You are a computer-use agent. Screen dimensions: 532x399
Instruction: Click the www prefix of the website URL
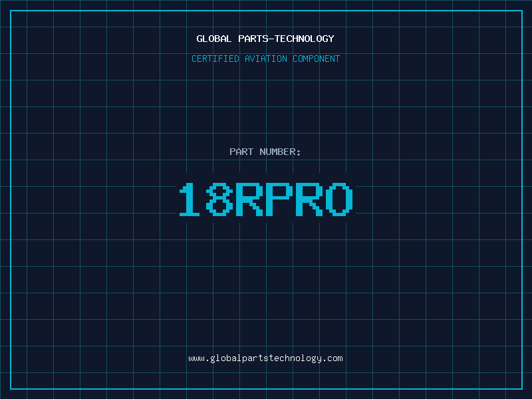point(196,358)
